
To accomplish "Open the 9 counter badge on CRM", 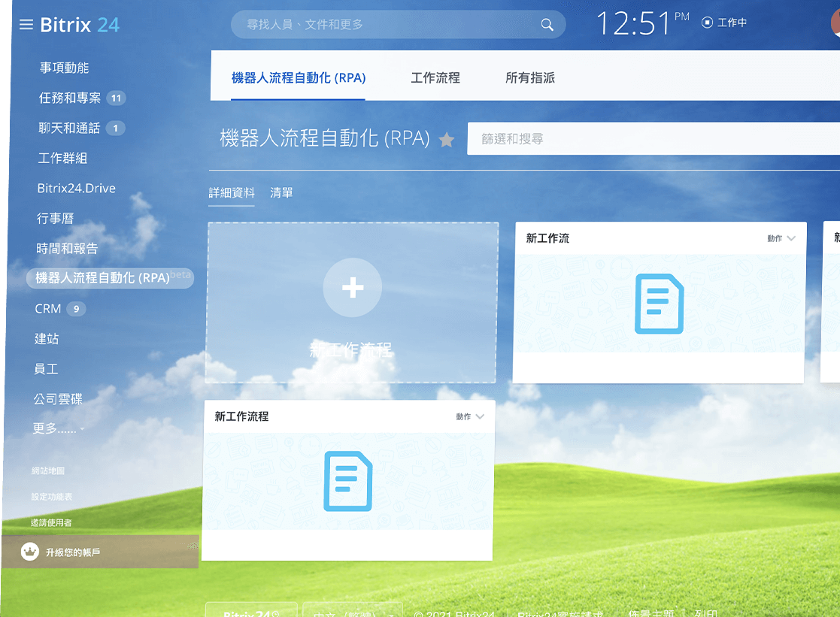I will pos(76,309).
